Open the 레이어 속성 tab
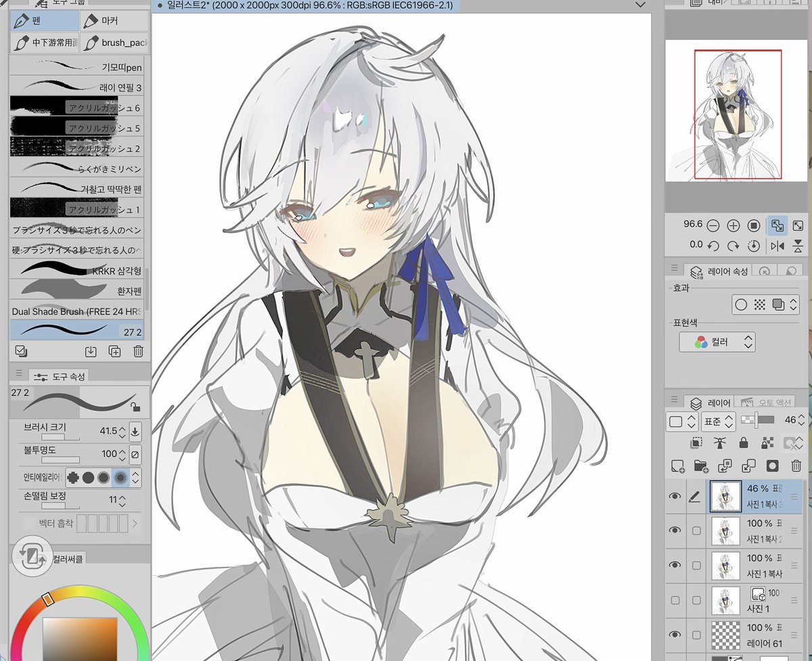Viewport: 812px width, 661px height. click(719, 271)
